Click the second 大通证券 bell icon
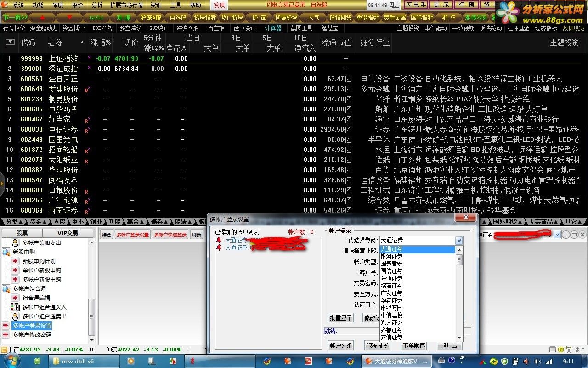 click(220, 247)
